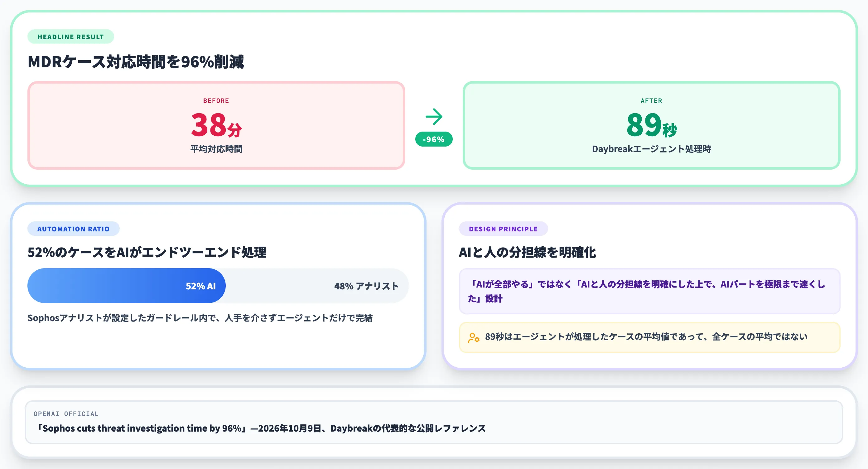Click the BEFORE 38分 card
This screenshot has width=868, height=469.
tap(216, 125)
